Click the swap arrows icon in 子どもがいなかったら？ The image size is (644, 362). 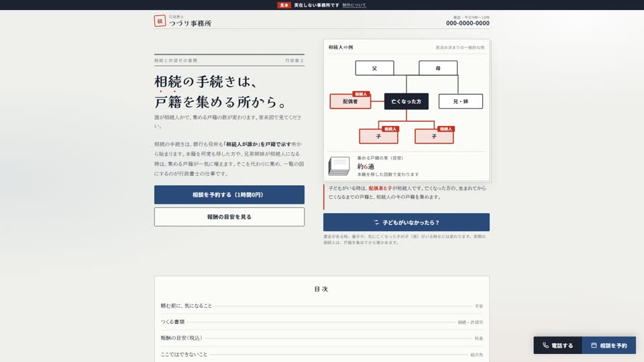tap(376, 222)
